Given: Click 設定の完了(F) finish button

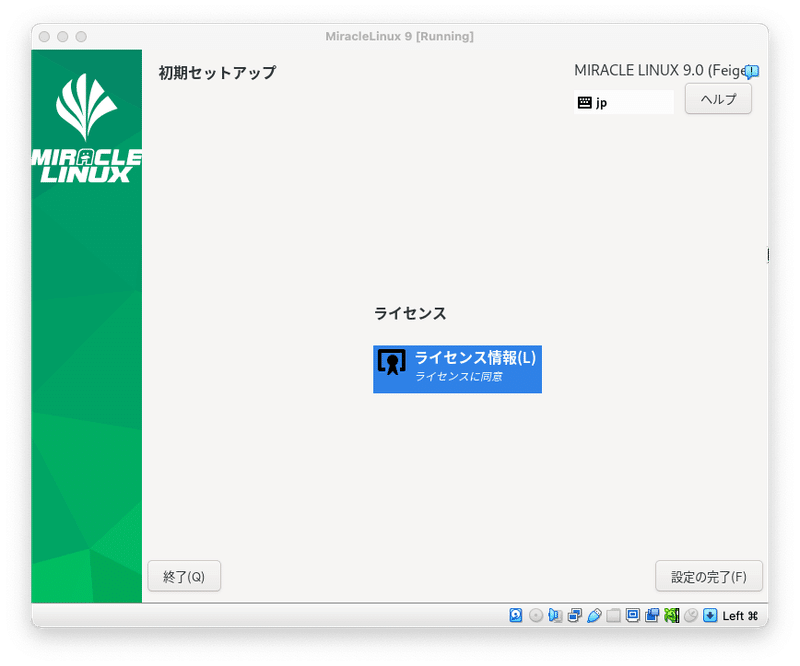Looking at the screenshot, I should click(709, 576).
